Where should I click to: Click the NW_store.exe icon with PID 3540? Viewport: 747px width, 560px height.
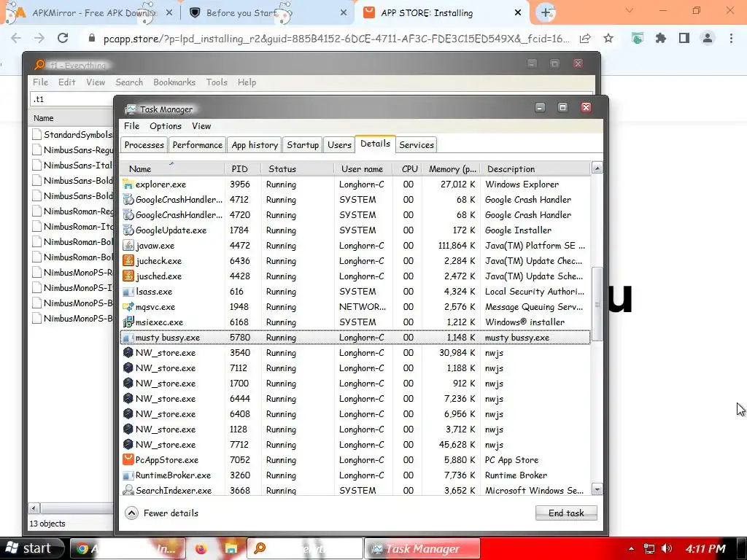tap(128, 352)
